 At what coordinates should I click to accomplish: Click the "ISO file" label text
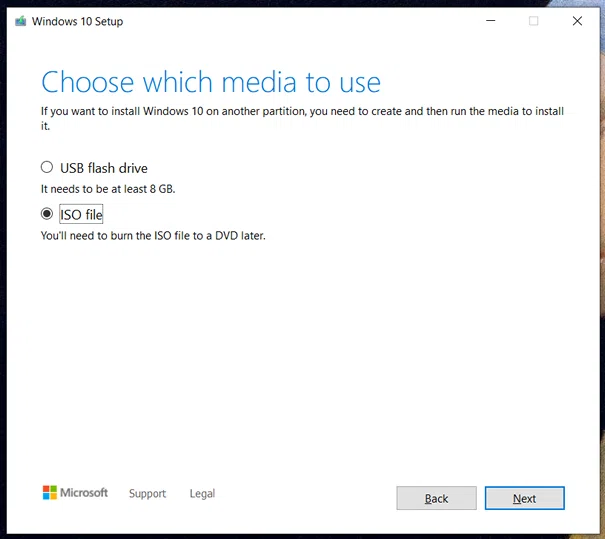[81, 214]
